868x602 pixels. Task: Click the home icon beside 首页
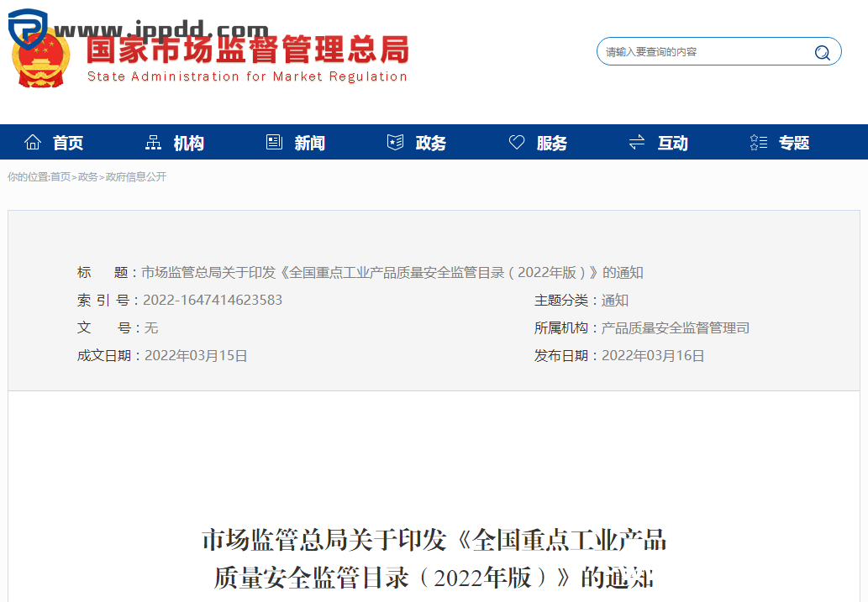coord(32,142)
